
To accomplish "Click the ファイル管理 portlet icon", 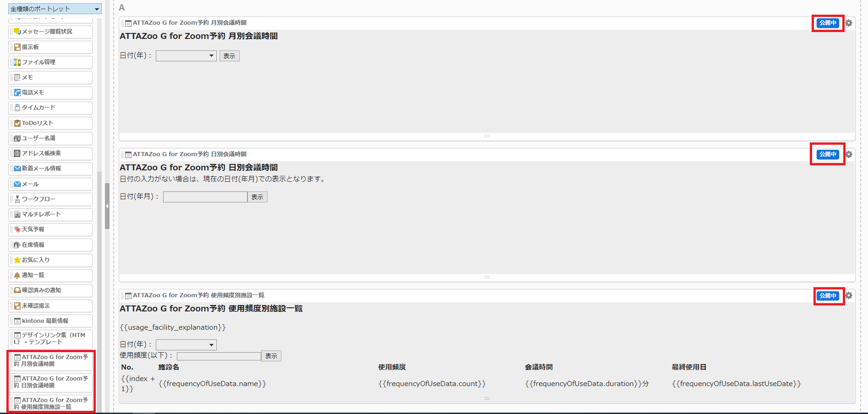I will 17,62.
